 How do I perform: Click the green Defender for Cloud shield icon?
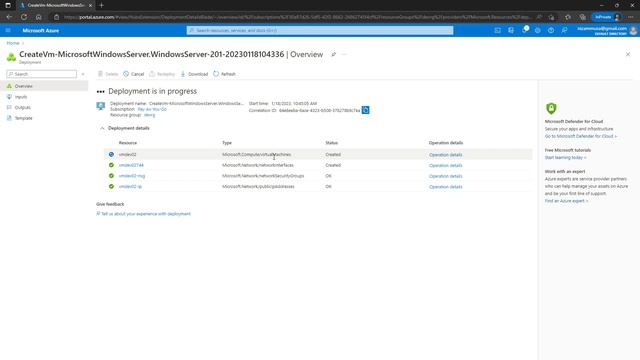tap(551, 108)
